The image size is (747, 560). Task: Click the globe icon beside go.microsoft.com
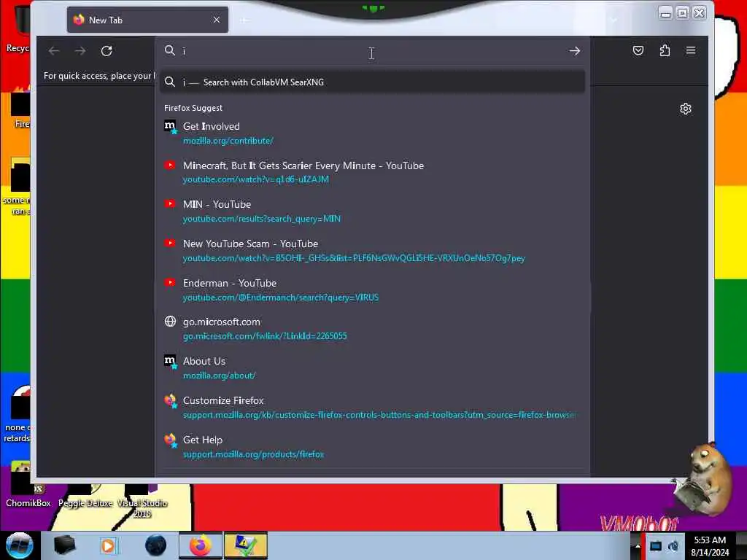170,322
